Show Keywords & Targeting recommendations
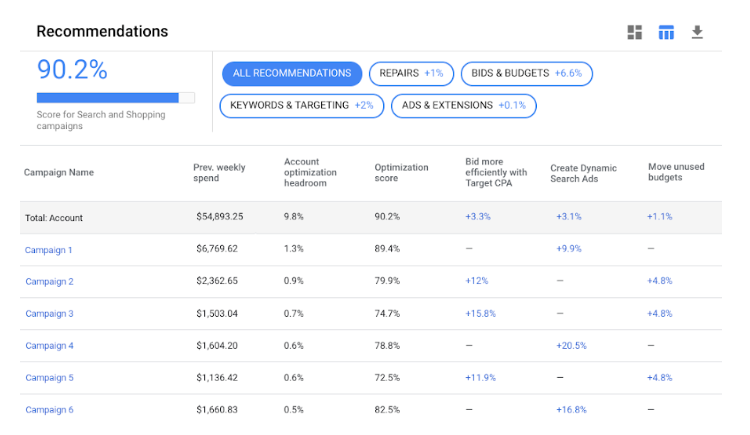 301,105
